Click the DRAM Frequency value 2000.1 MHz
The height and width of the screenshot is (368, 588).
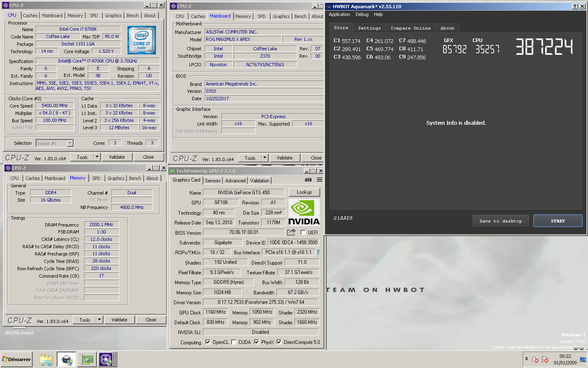[101, 224]
